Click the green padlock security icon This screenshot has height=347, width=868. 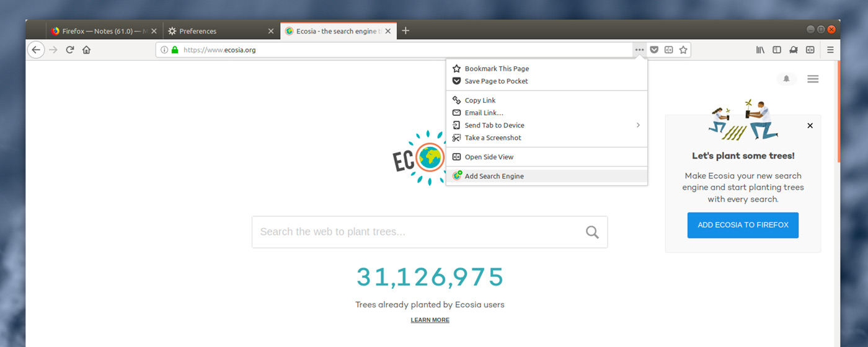tap(175, 50)
